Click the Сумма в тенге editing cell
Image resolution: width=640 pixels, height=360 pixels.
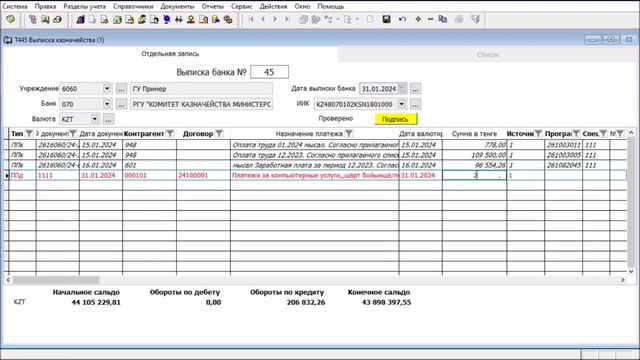click(475, 175)
